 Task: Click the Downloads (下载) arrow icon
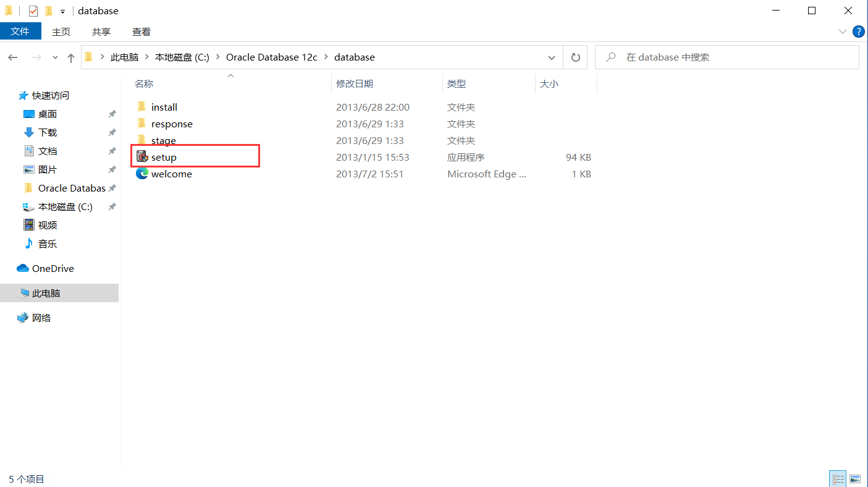[28, 132]
